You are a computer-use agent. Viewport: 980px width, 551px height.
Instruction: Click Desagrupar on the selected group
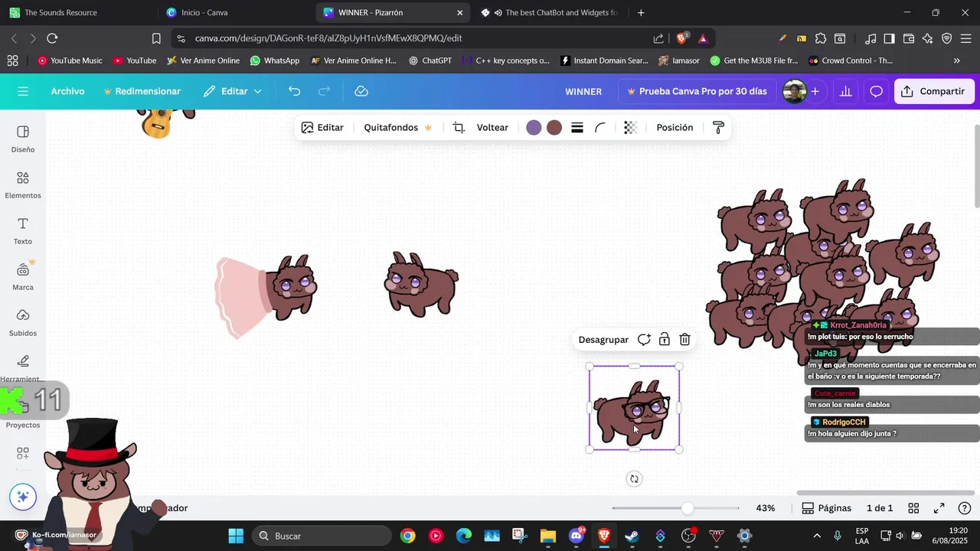coord(603,340)
